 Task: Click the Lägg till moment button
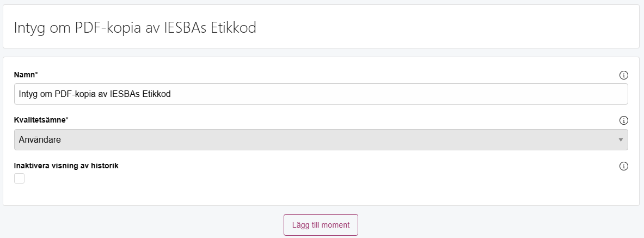(321, 225)
